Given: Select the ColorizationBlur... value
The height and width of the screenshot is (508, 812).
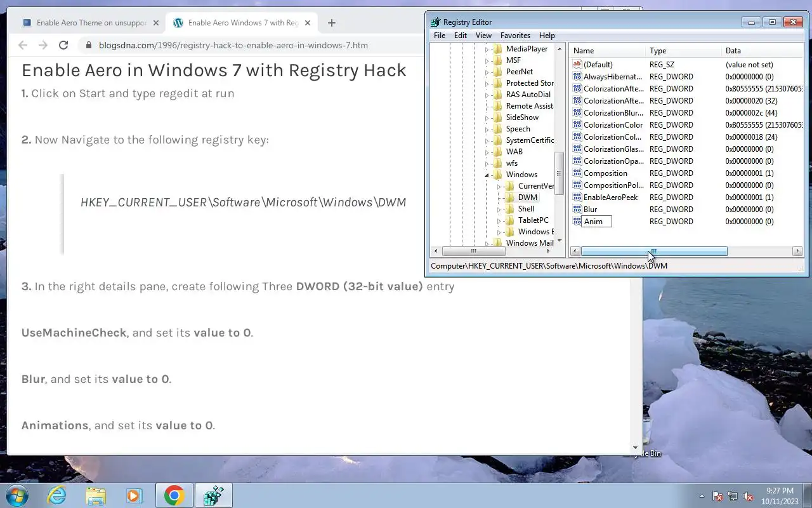Looking at the screenshot, I should 613,112.
